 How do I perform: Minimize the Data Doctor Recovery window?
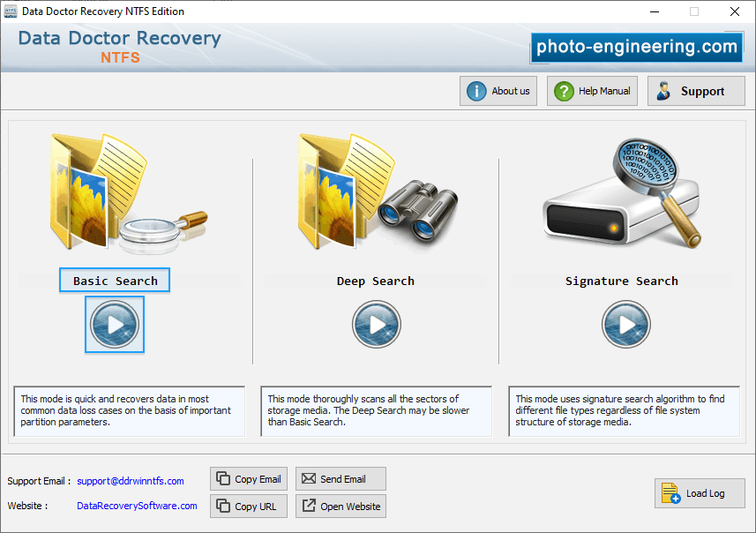pos(655,11)
